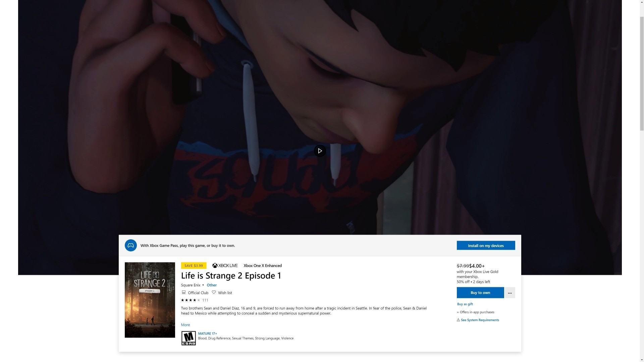
Task: Click the Life is Strange 2 Episode 1 title
Action: 231,276
